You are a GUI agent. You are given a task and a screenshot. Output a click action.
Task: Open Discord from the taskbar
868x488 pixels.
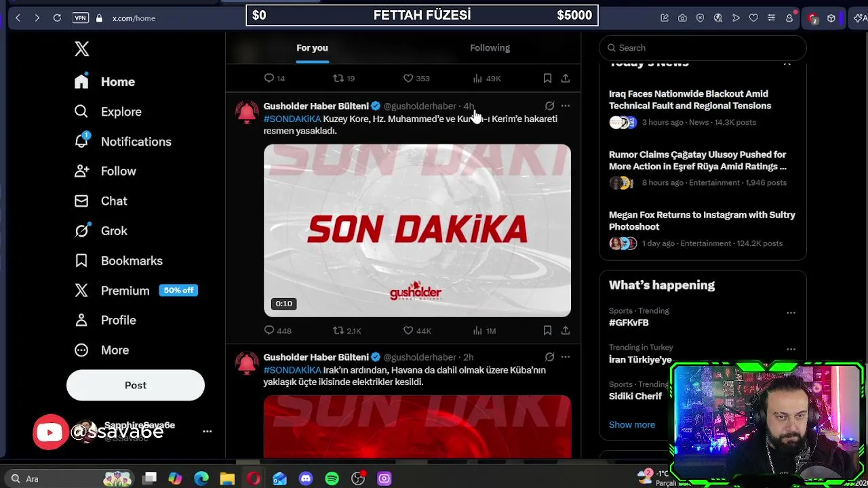(306, 479)
